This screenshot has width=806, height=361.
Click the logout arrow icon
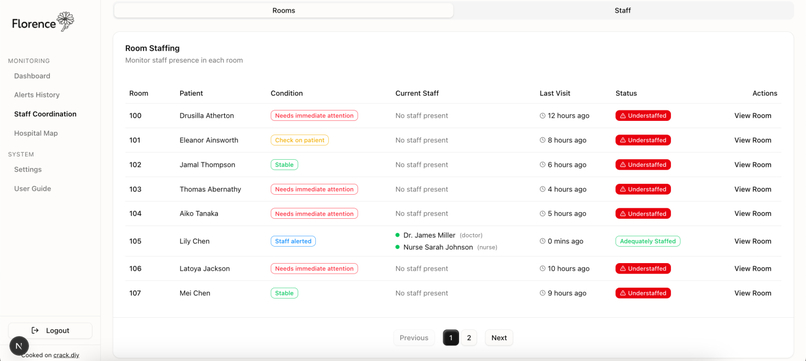coord(35,331)
